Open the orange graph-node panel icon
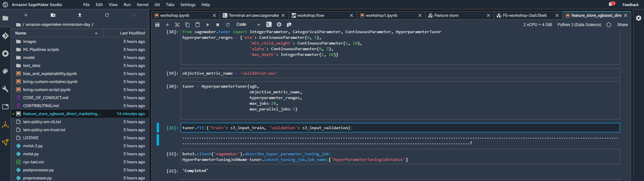Viewport: 644px width, 181px height. click(x=5, y=143)
